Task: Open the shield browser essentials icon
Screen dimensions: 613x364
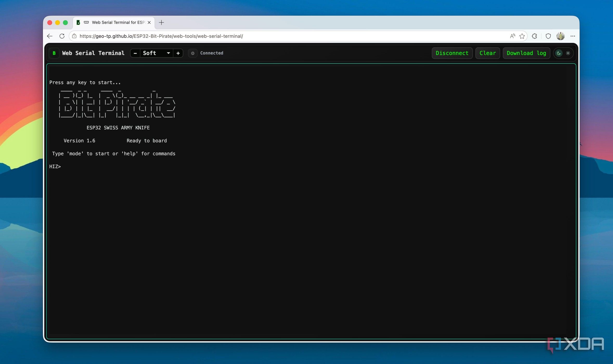Action: pos(548,36)
